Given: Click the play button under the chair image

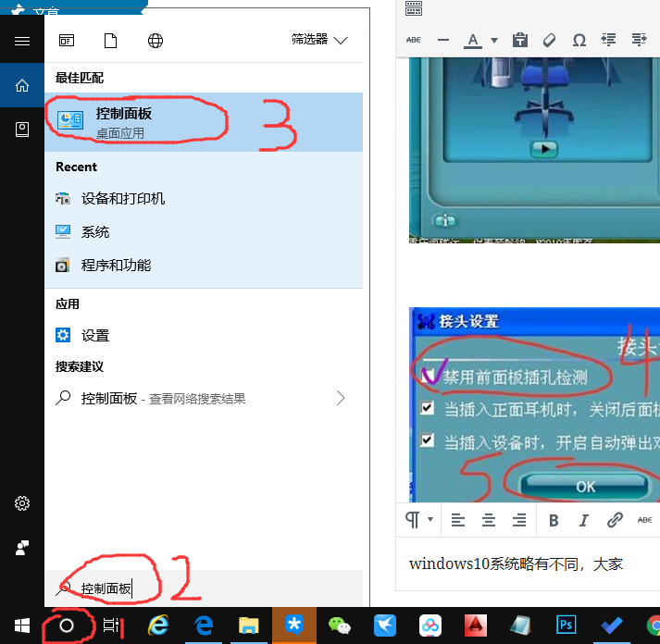Looking at the screenshot, I should [543, 148].
